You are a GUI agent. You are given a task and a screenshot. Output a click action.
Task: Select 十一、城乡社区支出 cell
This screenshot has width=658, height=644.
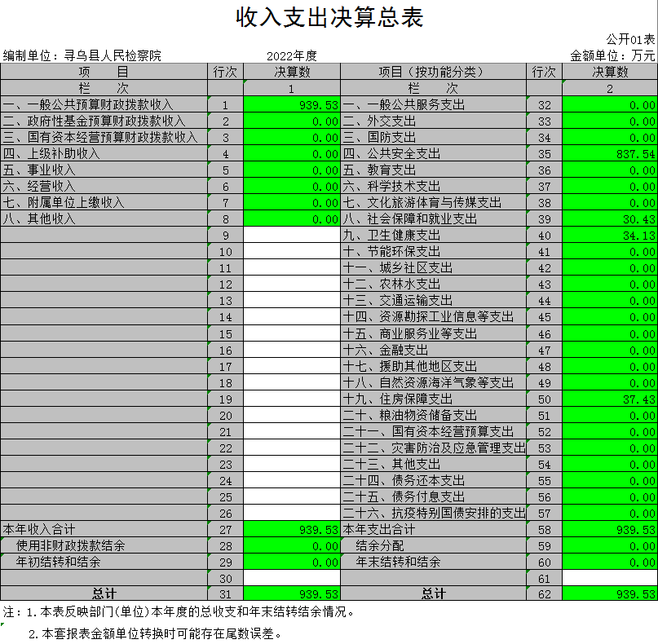click(x=434, y=267)
